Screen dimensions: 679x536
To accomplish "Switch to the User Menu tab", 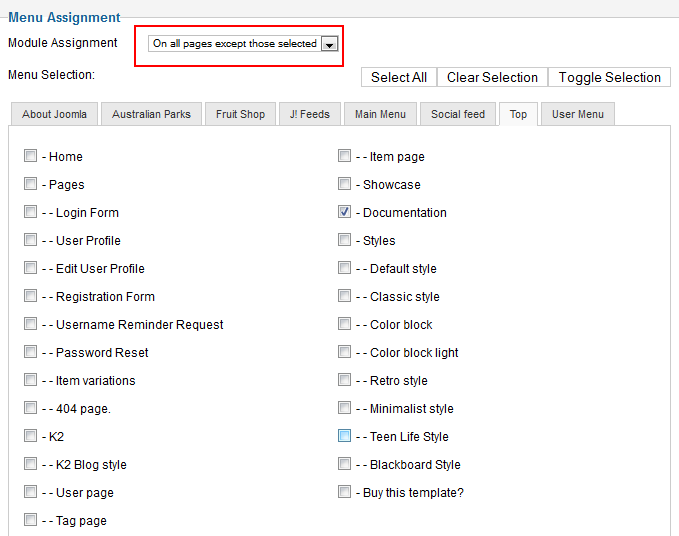I will (578, 114).
